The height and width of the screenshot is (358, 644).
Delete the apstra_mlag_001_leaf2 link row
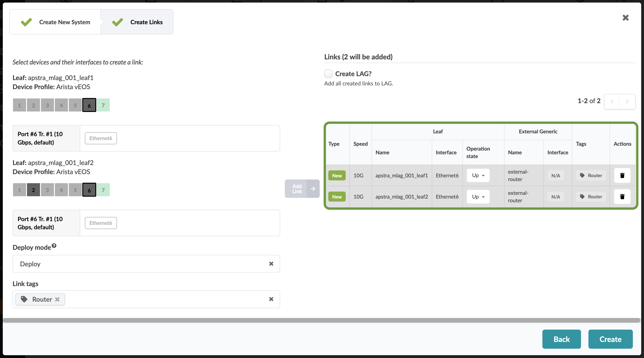[x=622, y=196]
